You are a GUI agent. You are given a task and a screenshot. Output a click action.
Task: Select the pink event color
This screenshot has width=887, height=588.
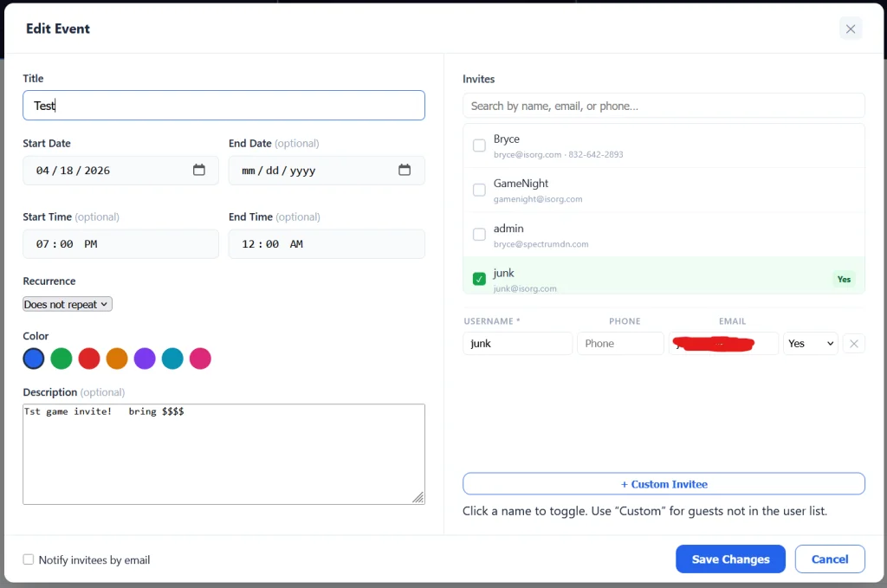[x=200, y=359]
